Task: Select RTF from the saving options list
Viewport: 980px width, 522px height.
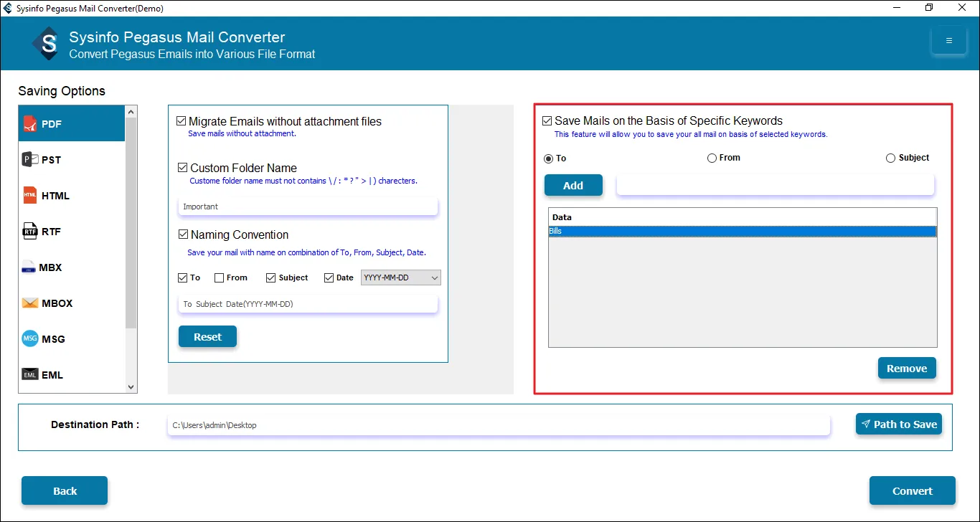Action: point(72,232)
